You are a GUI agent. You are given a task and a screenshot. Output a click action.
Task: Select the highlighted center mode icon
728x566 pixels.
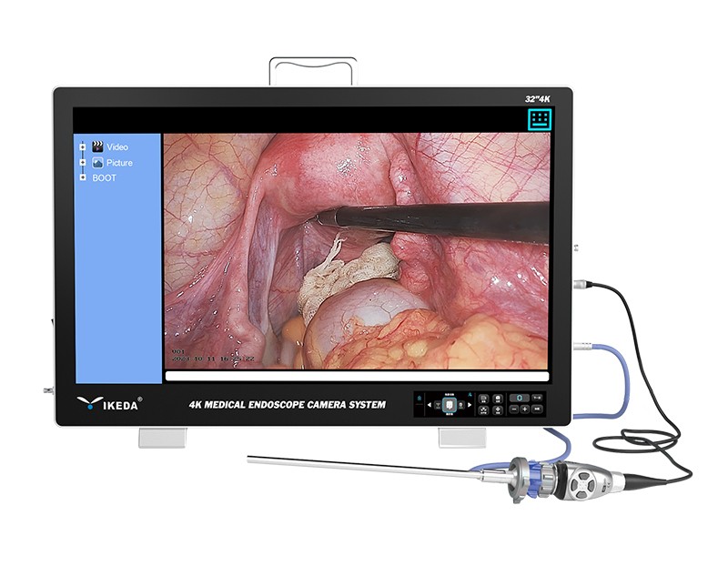450,405
